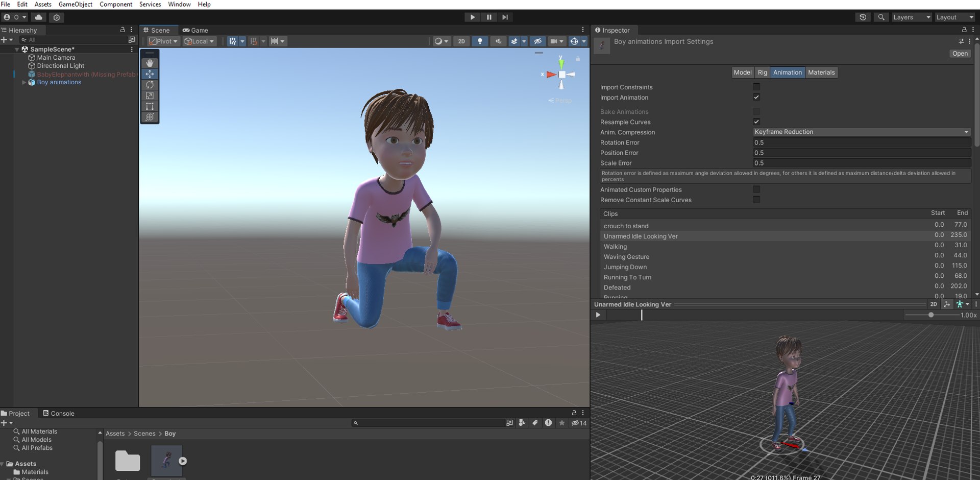Click the Open button in Inspector
This screenshot has height=480, width=980.
(960, 54)
